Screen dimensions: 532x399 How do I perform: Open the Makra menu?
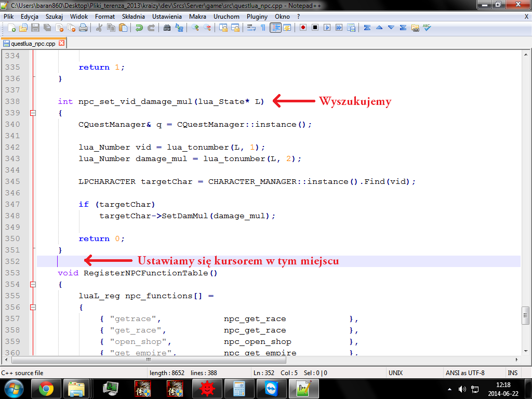click(x=197, y=17)
